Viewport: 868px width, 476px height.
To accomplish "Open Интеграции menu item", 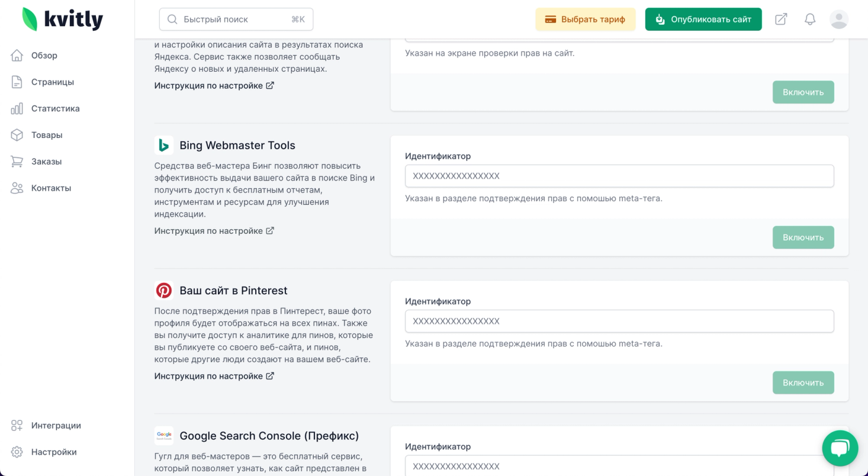I will coord(56,426).
